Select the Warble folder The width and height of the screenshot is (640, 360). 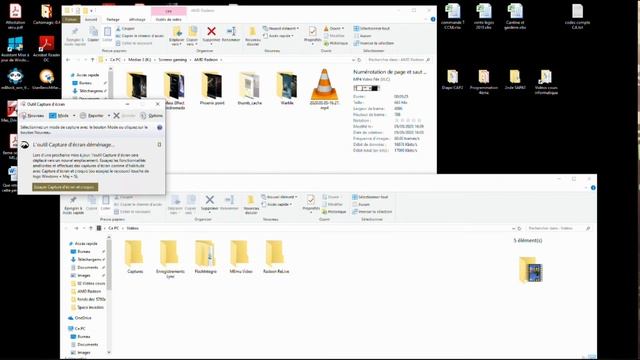(x=287, y=89)
